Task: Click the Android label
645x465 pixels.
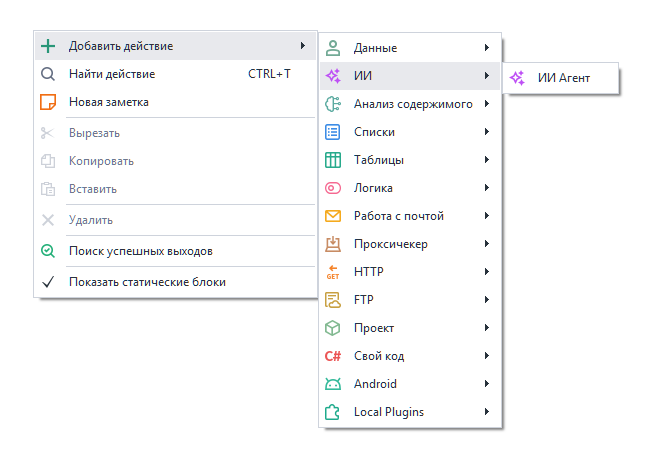Action: pyautogui.click(x=375, y=384)
